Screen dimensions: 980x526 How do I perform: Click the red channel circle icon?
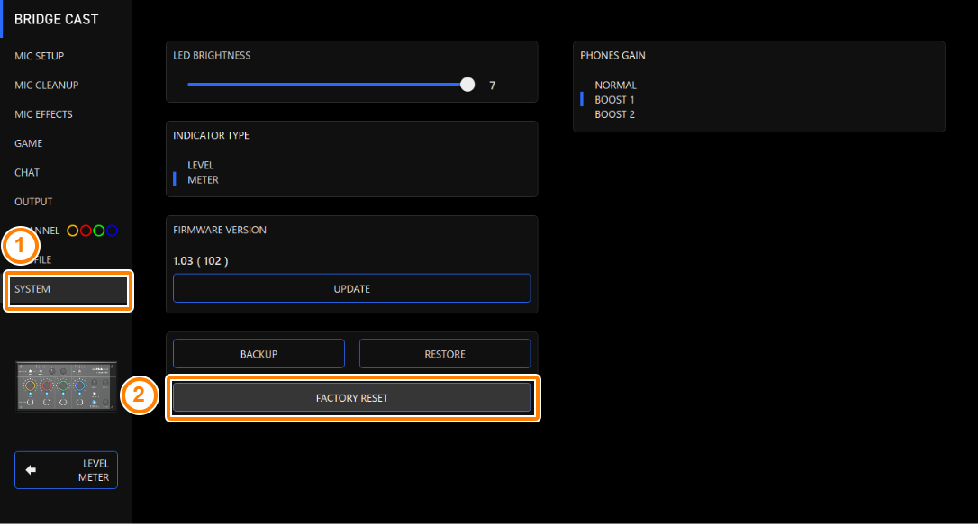coord(86,231)
